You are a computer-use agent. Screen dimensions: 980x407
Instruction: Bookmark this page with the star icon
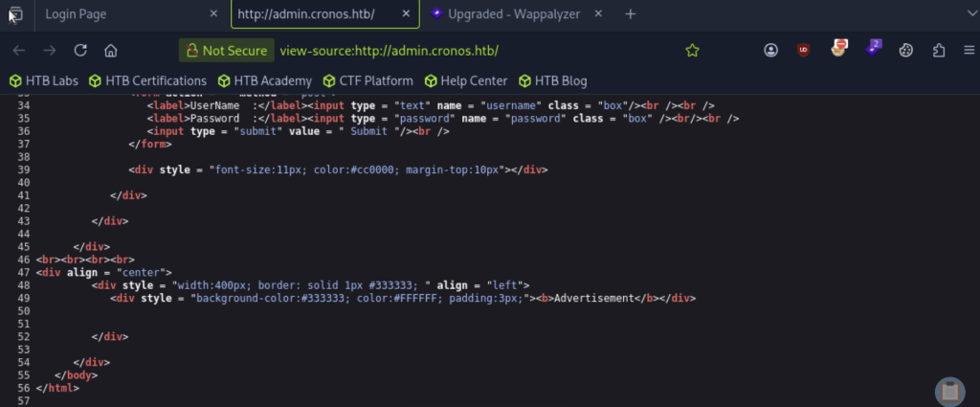(x=692, y=51)
